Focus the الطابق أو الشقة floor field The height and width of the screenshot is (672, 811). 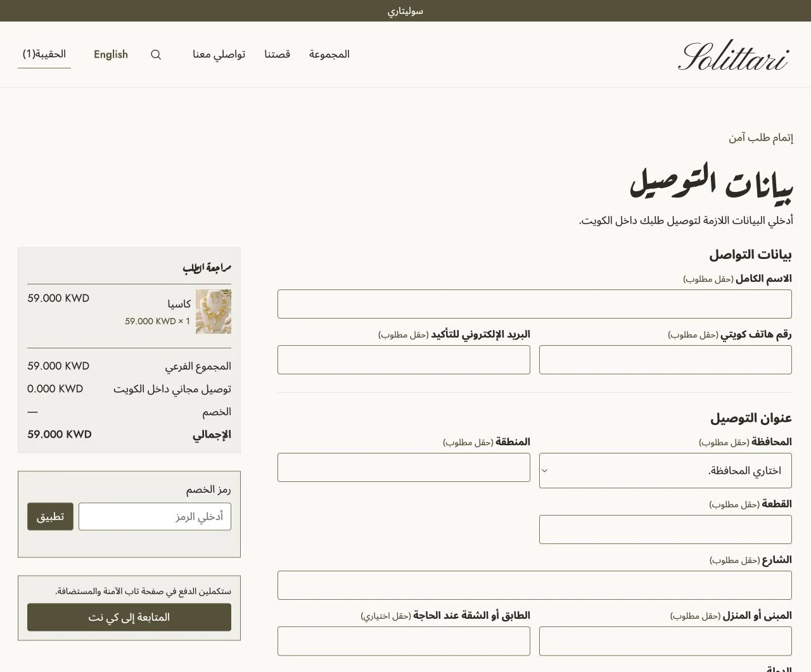tap(404, 641)
